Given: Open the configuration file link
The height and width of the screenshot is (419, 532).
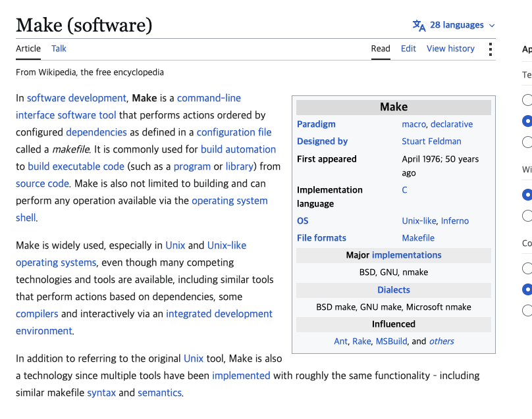Looking at the screenshot, I should point(234,132).
